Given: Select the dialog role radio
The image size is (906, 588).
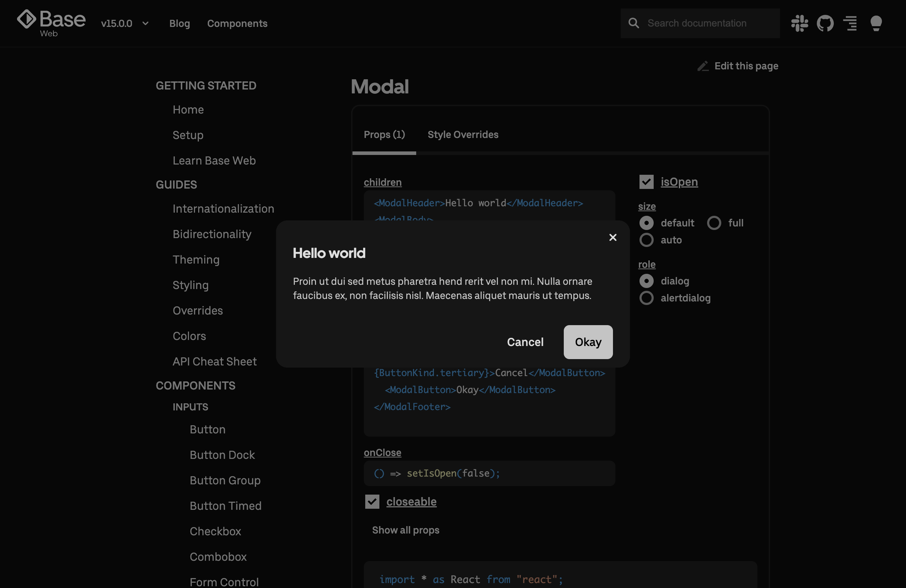Looking at the screenshot, I should [x=646, y=281].
